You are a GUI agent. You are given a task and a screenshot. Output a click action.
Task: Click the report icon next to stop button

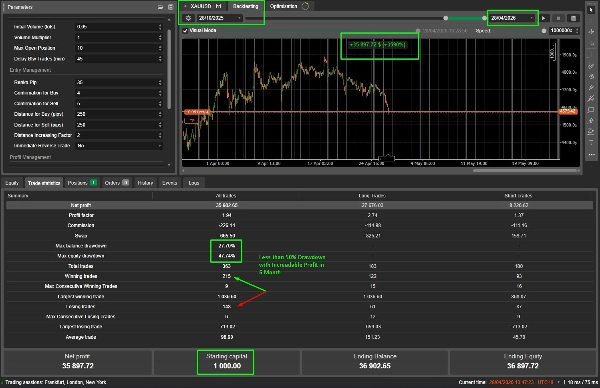pyautogui.click(x=573, y=18)
